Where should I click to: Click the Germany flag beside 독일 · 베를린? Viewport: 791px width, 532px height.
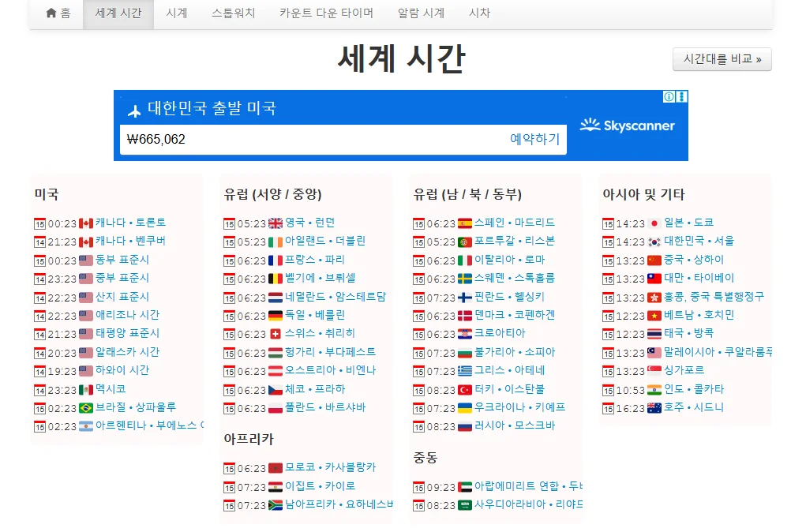[x=276, y=314]
